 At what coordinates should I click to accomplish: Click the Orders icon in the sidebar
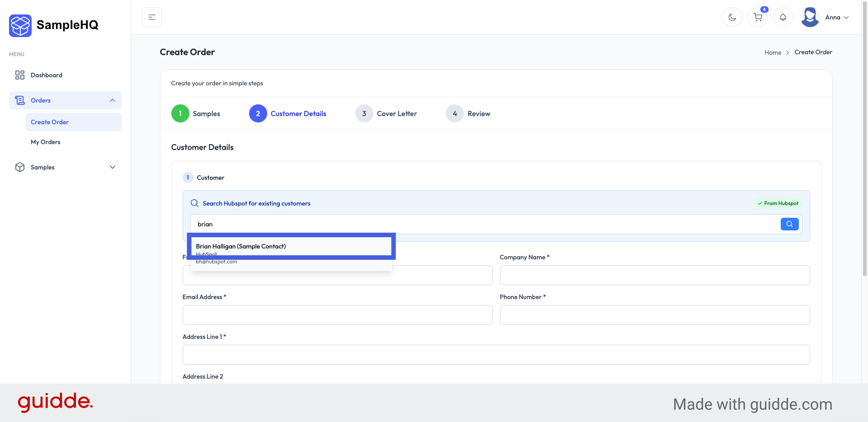[19, 100]
